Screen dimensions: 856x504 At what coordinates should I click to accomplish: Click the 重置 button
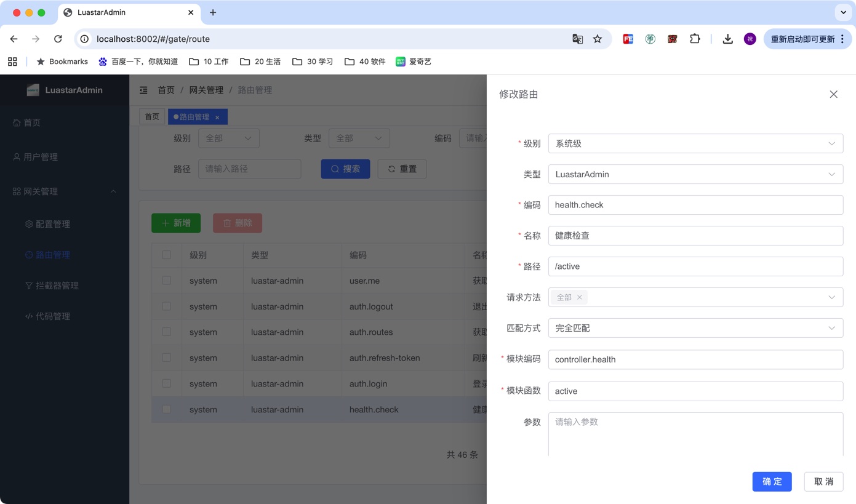coord(402,169)
